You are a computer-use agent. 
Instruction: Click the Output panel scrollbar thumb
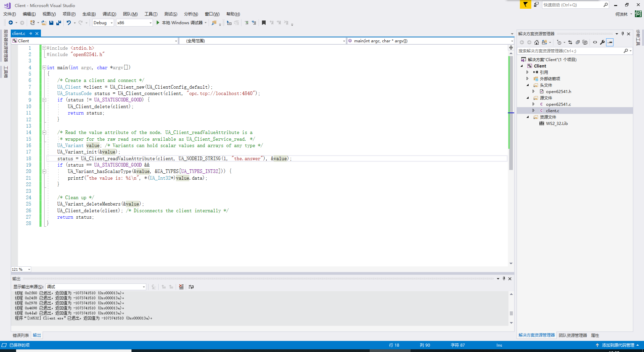click(511, 313)
